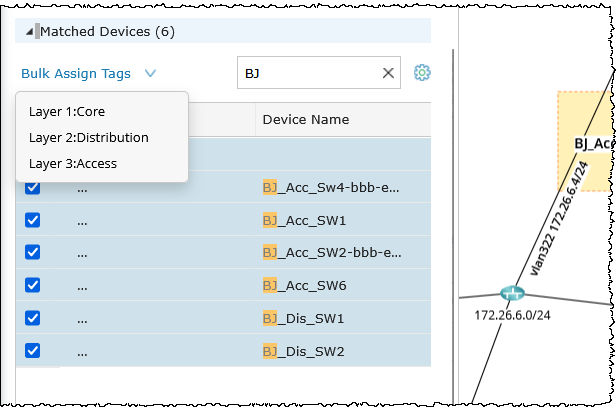616x408 pixels.
Task: Collapse the Matched Devices section
Action: pyautogui.click(x=34, y=31)
